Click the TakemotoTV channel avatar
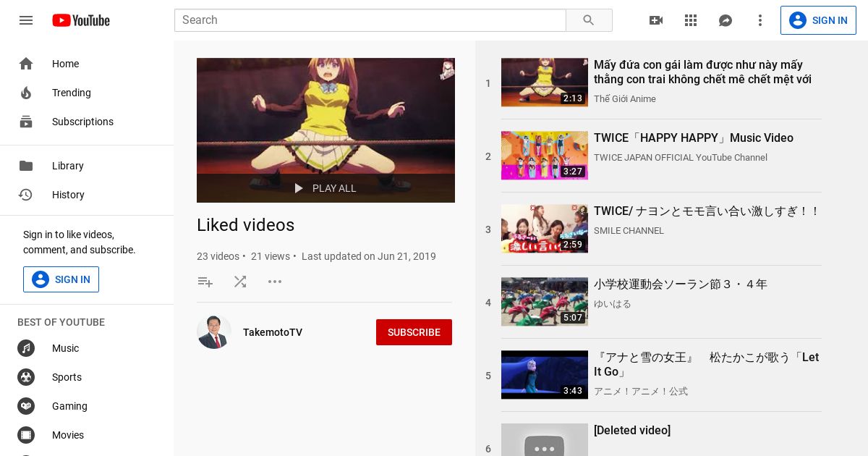Image resolution: width=868 pixels, height=456 pixels. (x=214, y=332)
